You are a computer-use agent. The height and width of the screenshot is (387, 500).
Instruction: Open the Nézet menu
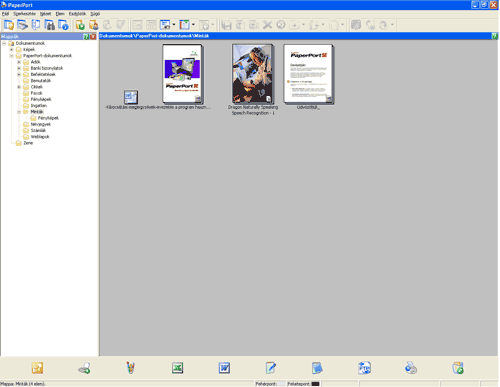46,14
